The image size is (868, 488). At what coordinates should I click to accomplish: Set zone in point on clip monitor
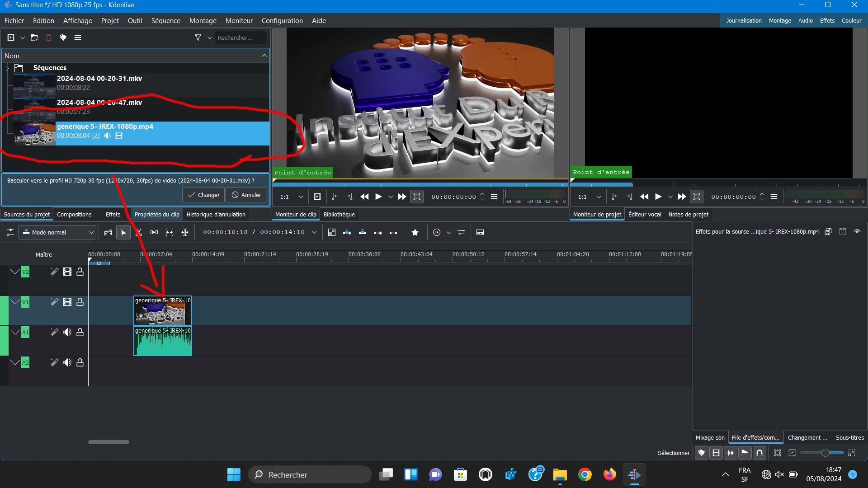click(x=335, y=197)
